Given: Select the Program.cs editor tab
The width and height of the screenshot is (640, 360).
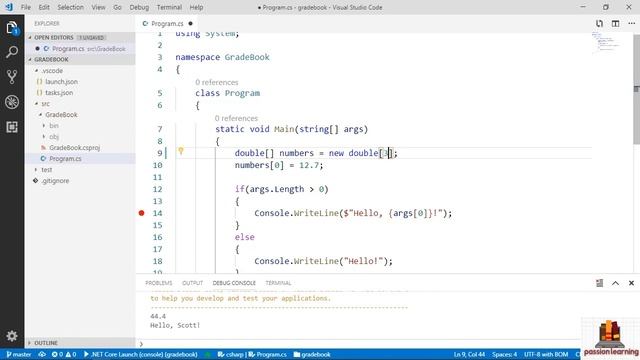Looking at the screenshot, I should coord(167,24).
